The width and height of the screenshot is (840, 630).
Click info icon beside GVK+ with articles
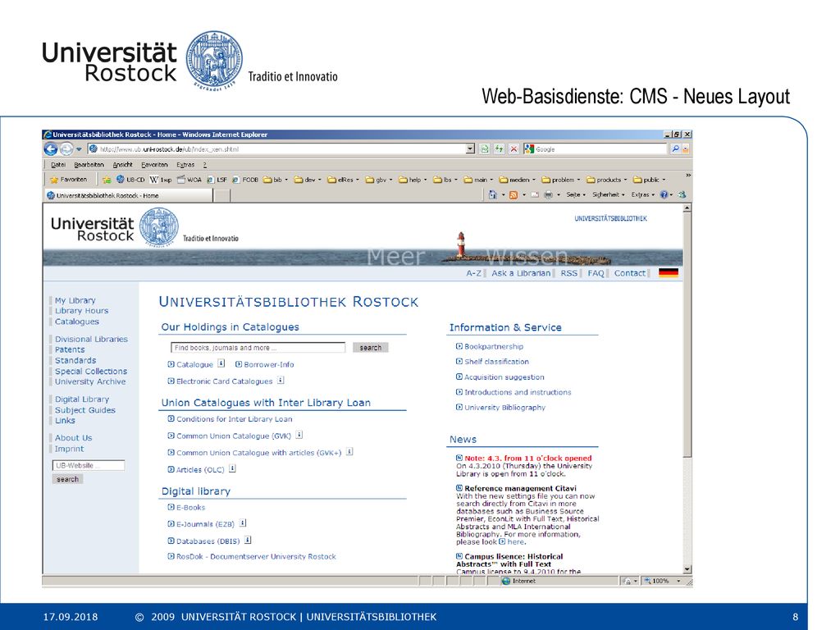coord(349,452)
